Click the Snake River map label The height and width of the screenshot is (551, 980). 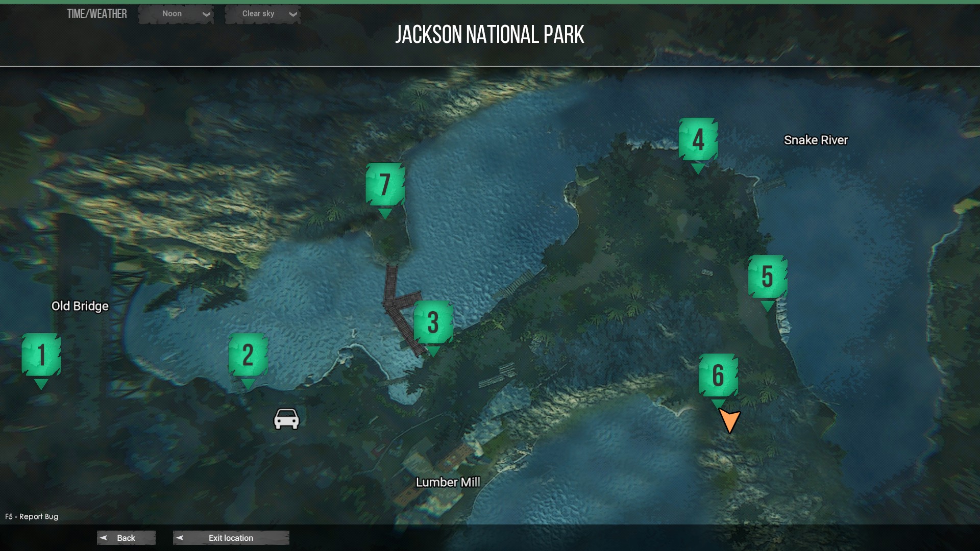tap(816, 140)
